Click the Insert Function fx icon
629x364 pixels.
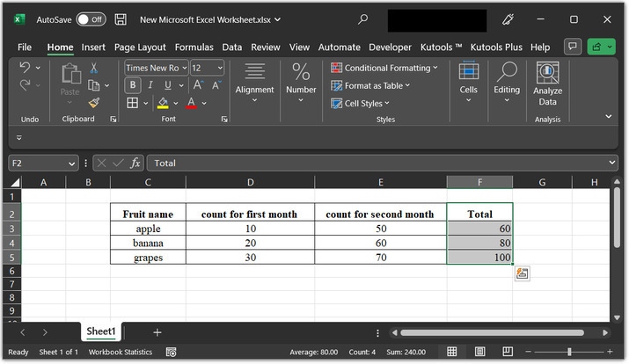135,164
